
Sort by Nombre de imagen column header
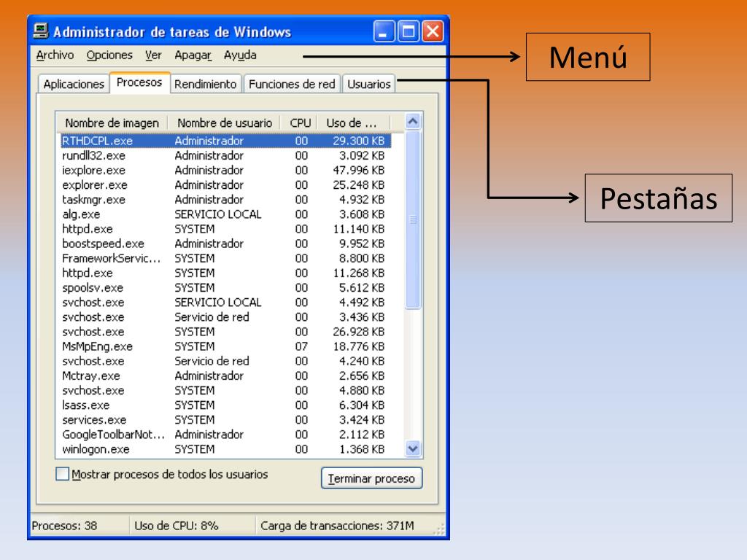(112, 122)
